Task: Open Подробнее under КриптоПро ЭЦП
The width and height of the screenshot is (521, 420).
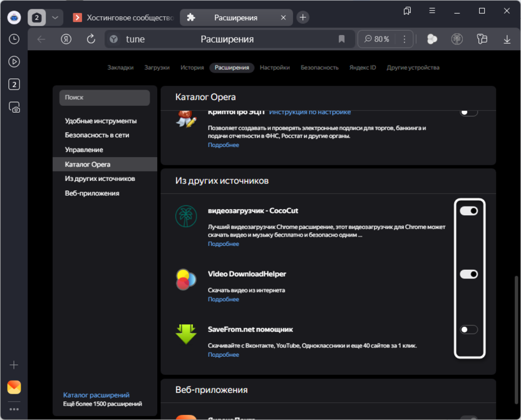Action: 224,145
